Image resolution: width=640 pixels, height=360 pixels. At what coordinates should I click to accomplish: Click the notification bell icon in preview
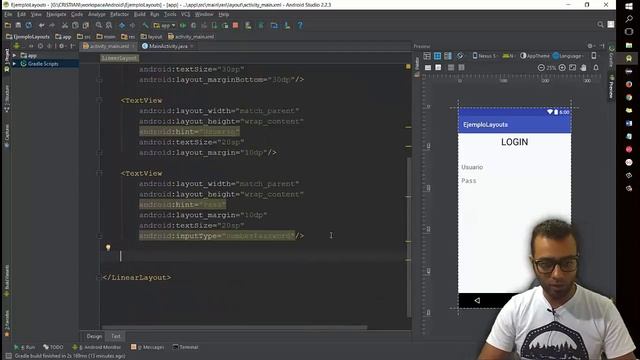point(596,68)
